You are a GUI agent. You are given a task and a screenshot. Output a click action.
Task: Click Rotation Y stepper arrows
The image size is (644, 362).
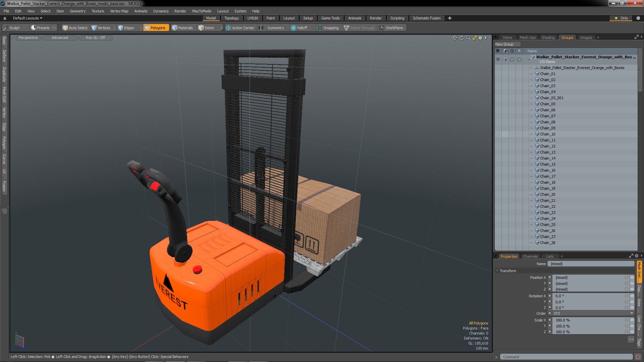click(x=632, y=302)
